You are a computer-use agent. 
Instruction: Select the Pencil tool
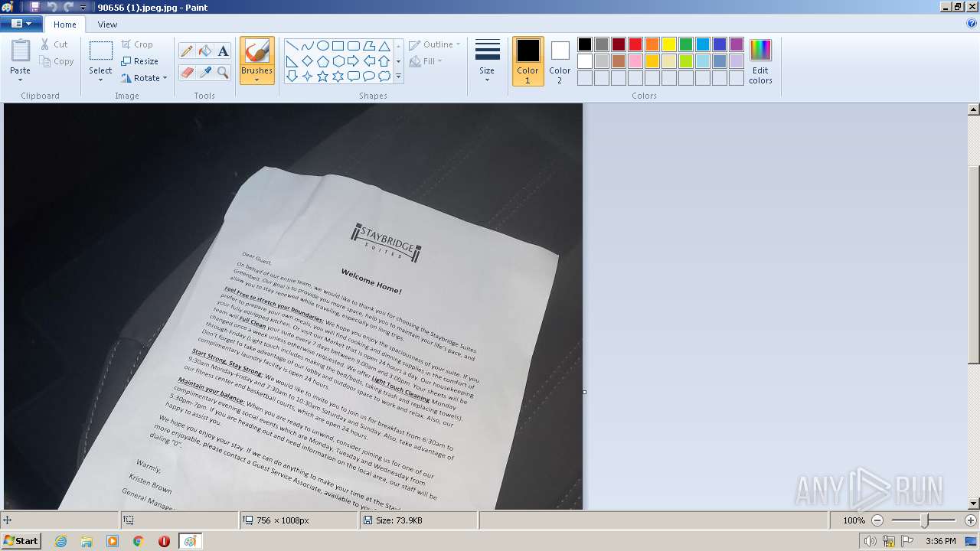click(x=187, y=51)
